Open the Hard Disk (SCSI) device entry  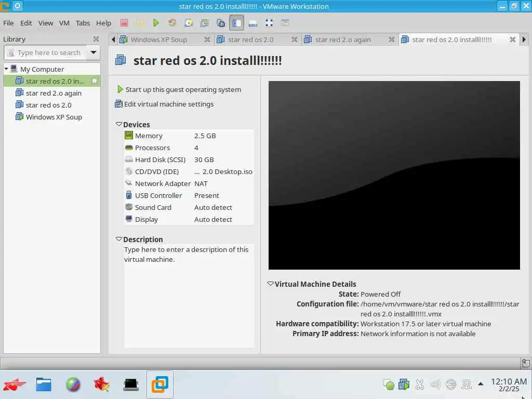tap(189, 159)
